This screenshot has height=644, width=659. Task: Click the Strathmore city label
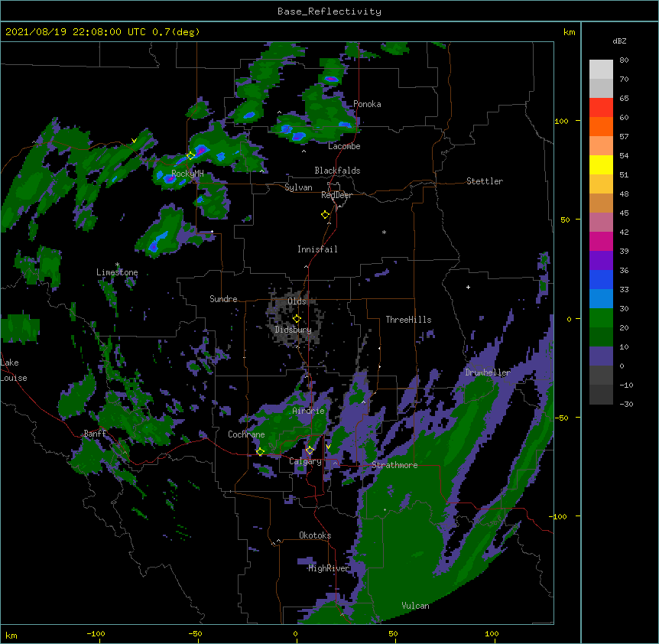pos(394,465)
